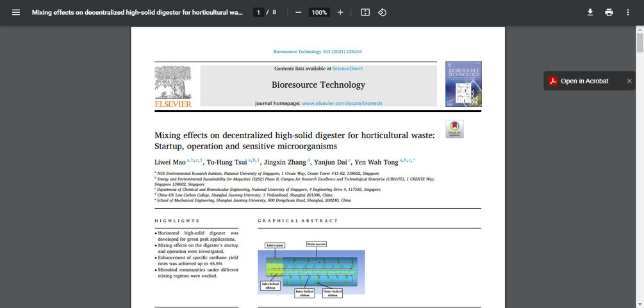Click the School of Mechanical Engineering affiliation
This screenshot has width=644, height=308.
[x=252, y=200]
